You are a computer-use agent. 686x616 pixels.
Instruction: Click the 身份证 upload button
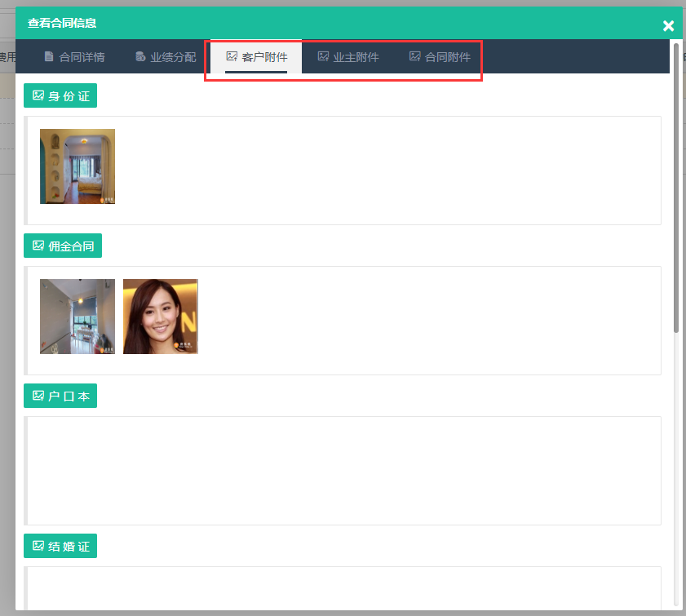click(60, 95)
